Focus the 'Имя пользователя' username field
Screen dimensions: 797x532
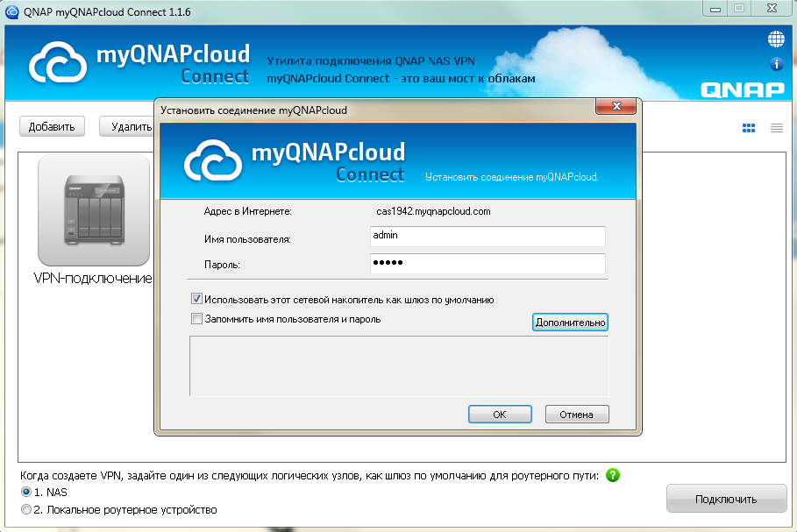pyautogui.click(x=487, y=237)
